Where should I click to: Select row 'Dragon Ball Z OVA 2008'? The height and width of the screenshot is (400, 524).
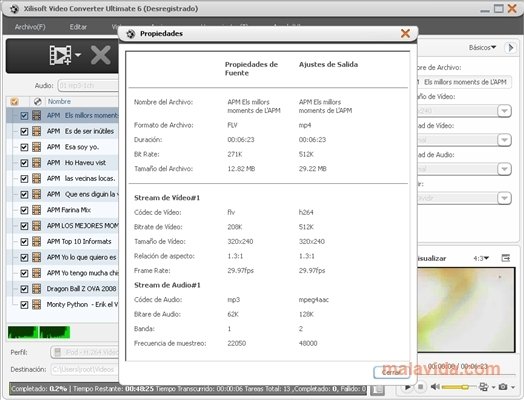(x=62, y=289)
